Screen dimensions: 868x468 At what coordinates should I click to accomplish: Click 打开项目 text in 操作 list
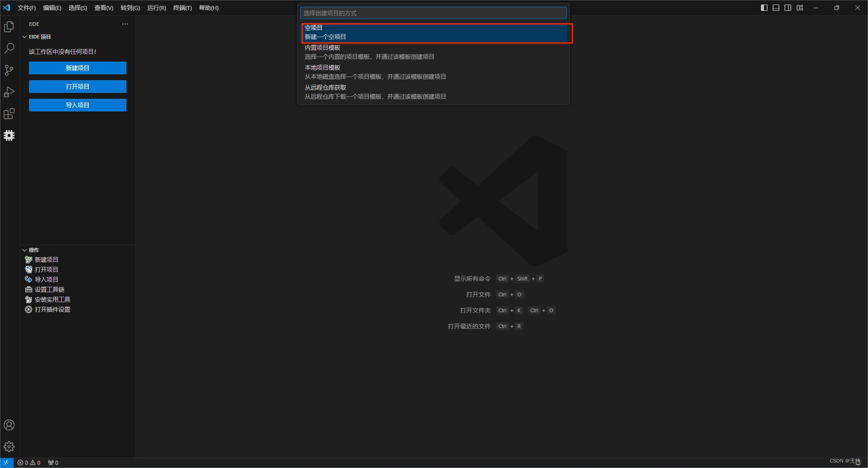[x=47, y=270]
